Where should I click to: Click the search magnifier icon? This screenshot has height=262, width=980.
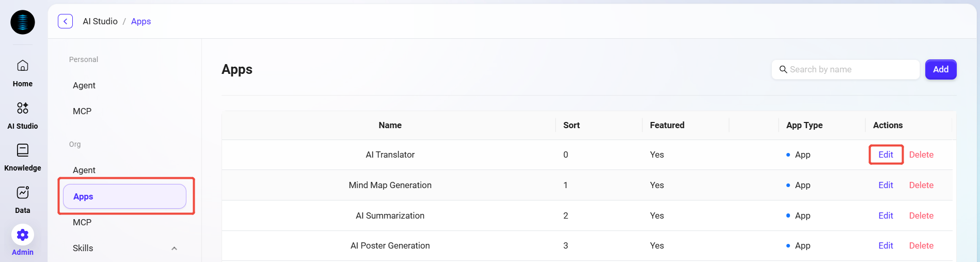pyautogui.click(x=783, y=69)
